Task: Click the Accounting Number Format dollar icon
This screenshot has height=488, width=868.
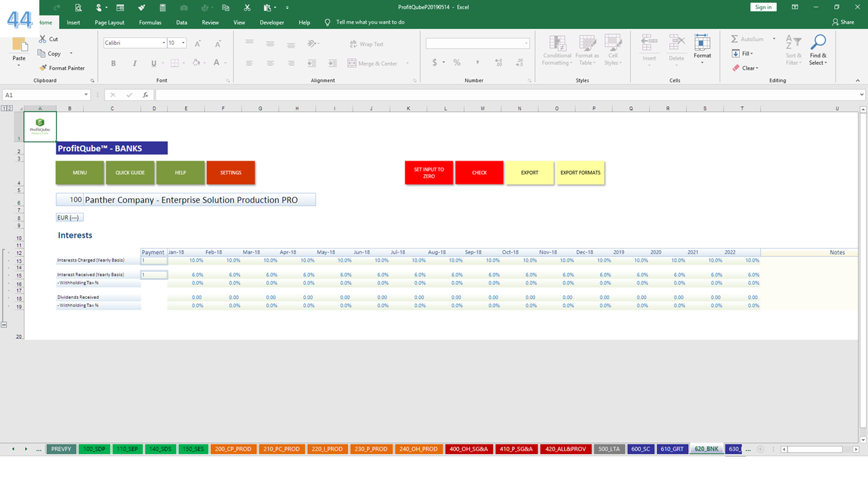Action: click(x=435, y=62)
